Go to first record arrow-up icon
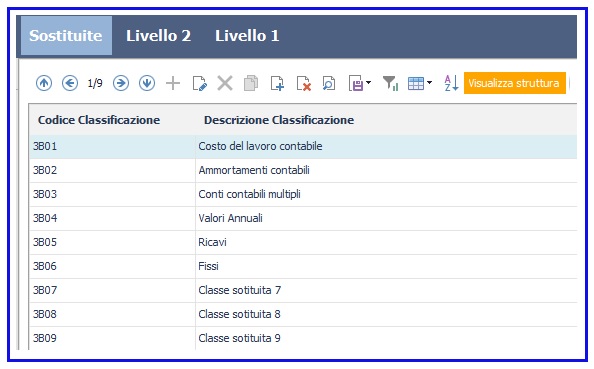The width and height of the screenshot is (594, 369). pyautogui.click(x=44, y=83)
